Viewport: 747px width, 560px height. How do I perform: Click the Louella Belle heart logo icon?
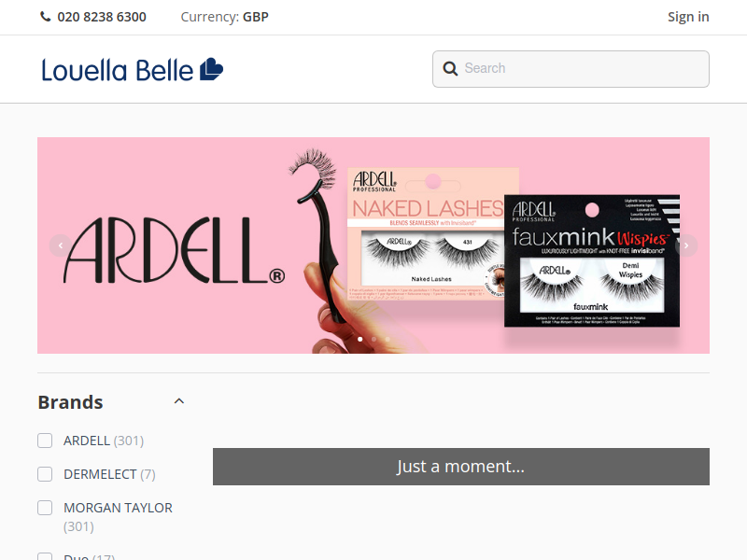[x=212, y=69]
